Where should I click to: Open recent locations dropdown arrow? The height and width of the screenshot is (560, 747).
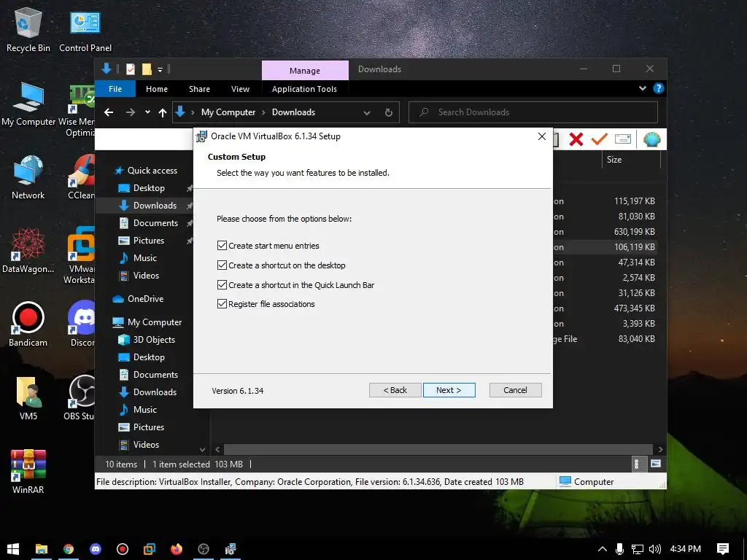(x=147, y=112)
